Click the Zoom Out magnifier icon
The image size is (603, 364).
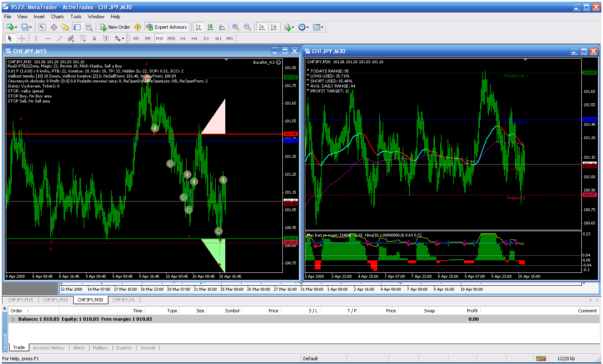click(x=247, y=27)
